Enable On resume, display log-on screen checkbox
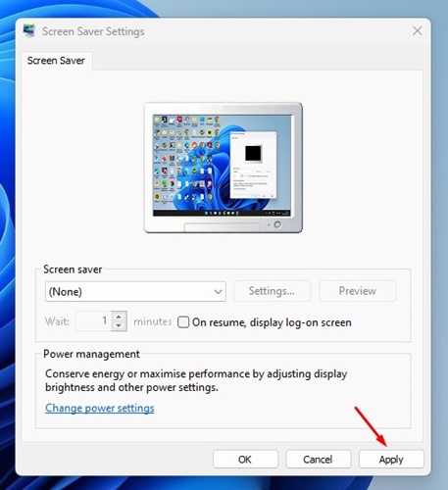 (x=183, y=322)
